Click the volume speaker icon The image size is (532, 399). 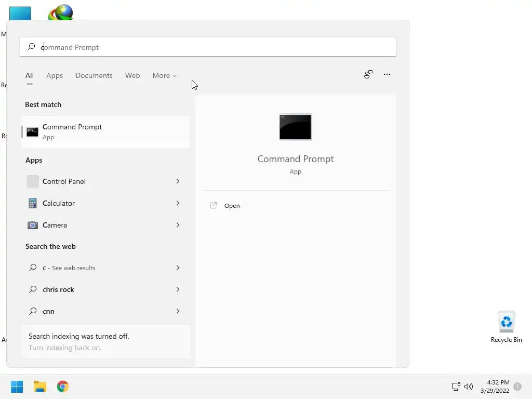[469, 387]
